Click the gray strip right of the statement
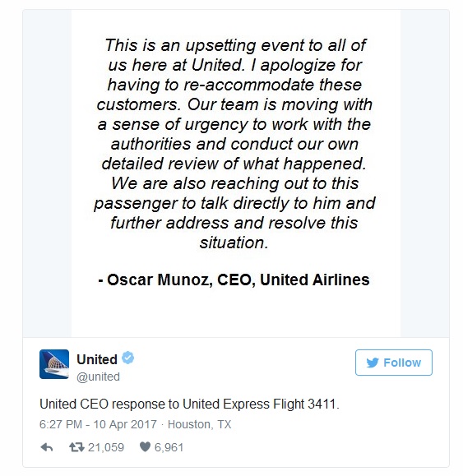 point(424,173)
